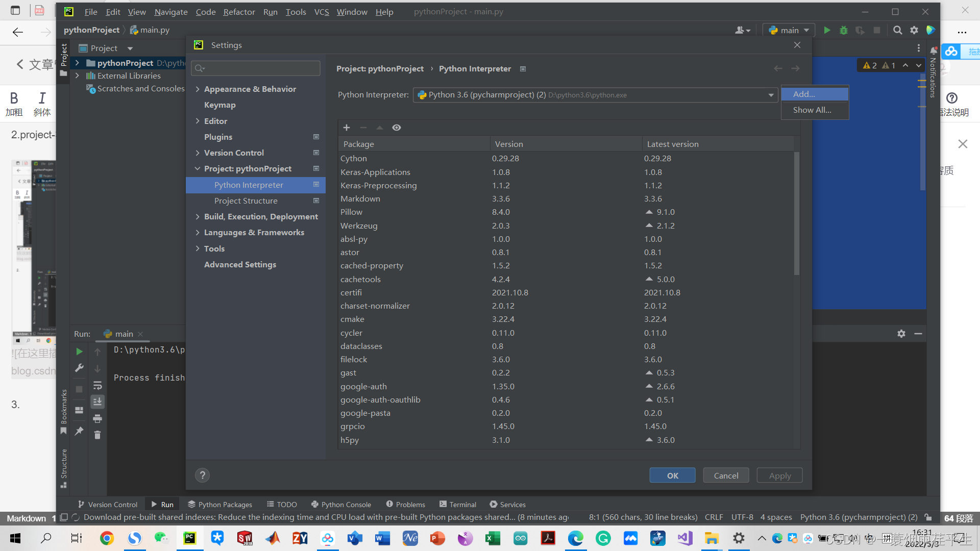This screenshot has height=551, width=980.
Task: Open the main run configuration dropdown
Action: (x=789, y=30)
